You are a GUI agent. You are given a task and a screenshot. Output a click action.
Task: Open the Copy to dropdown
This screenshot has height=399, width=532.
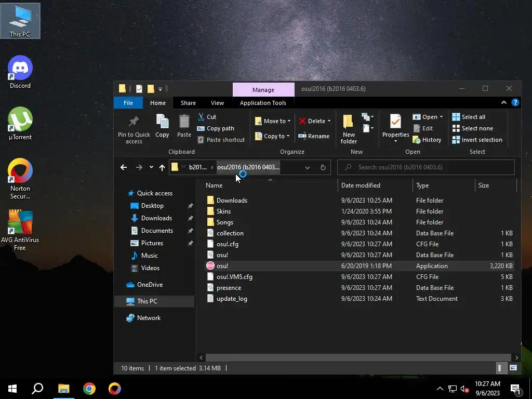273,136
